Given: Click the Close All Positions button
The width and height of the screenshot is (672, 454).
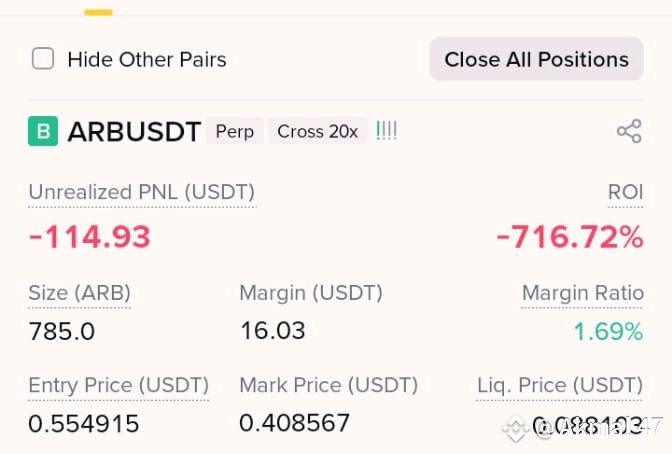Looking at the screenshot, I should (537, 59).
